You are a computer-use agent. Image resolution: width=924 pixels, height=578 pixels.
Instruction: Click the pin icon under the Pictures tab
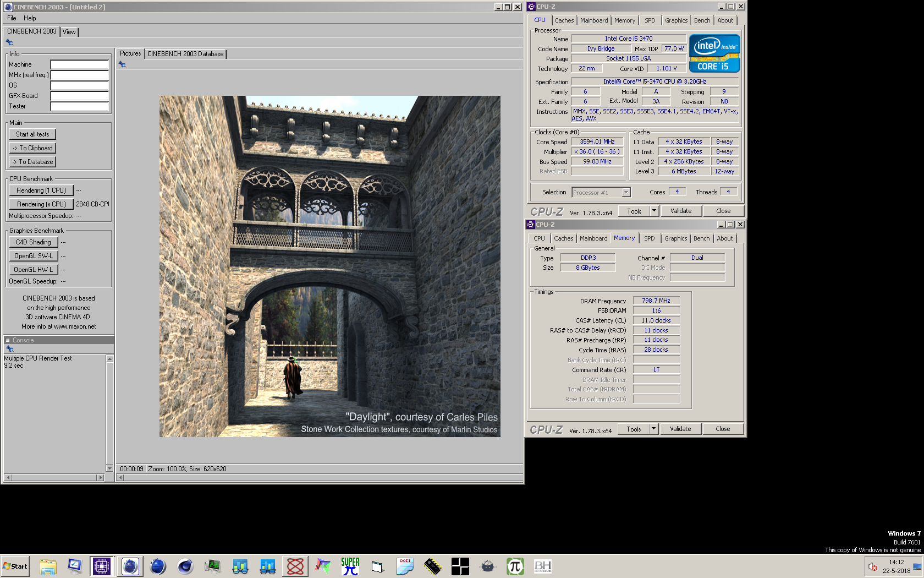[x=122, y=64]
